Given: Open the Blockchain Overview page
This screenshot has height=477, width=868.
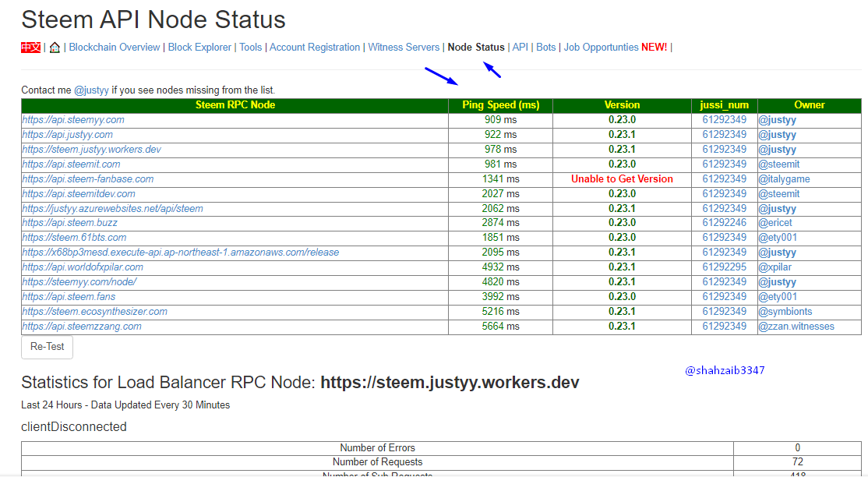Looking at the screenshot, I should point(114,48).
